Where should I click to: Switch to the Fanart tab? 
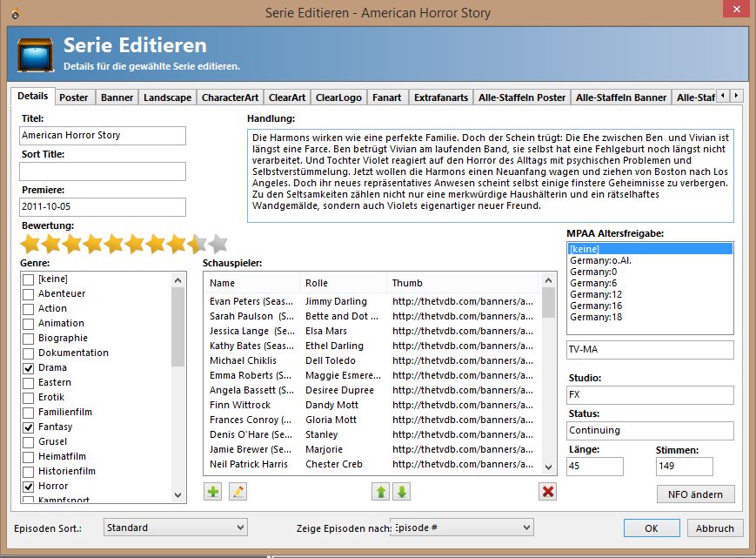point(386,97)
